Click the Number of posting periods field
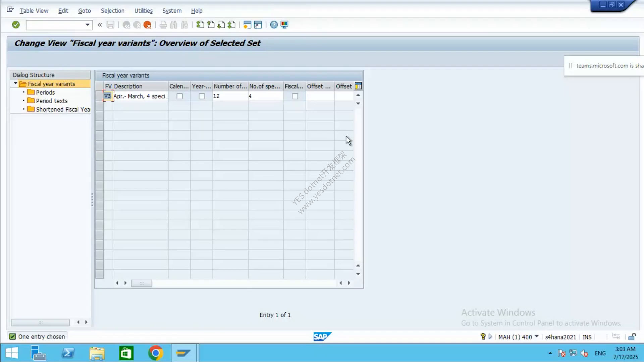 (x=230, y=96)
